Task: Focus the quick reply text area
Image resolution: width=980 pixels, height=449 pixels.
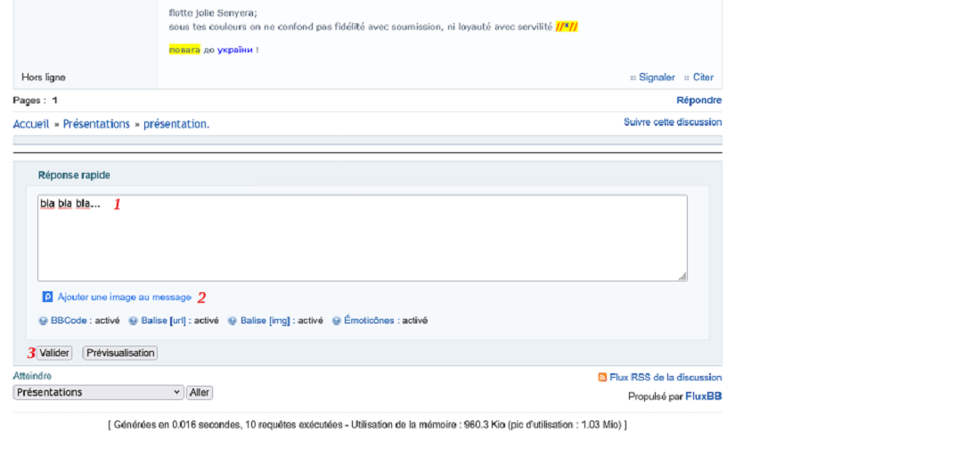Action: 363,238
